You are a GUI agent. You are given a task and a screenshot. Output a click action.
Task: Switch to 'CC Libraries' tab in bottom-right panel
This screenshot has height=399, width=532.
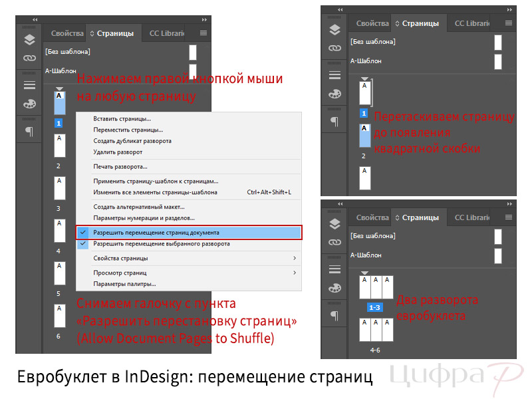pyautogui.click(x=472, y=217)
